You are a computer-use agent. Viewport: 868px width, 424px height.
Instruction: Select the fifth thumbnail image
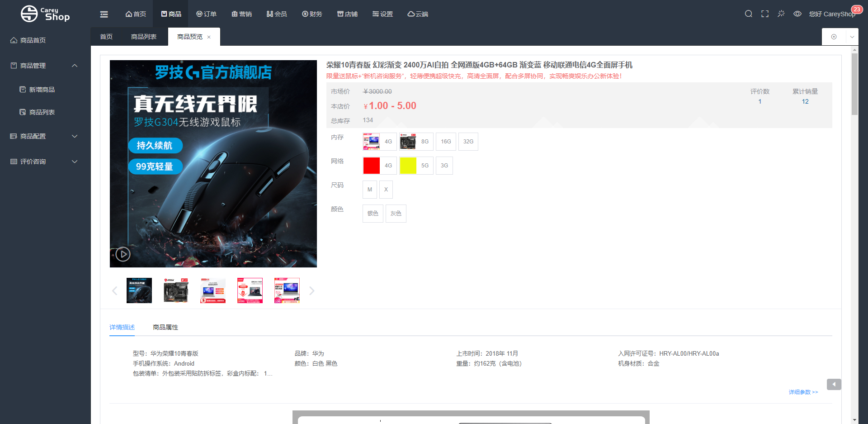[x=287, y=291]
